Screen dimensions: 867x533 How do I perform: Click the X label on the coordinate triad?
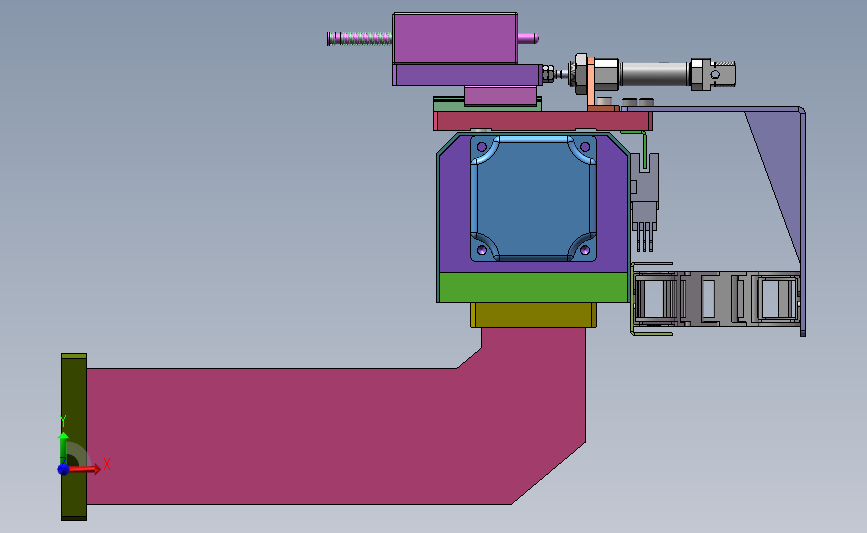click(107, 464)
